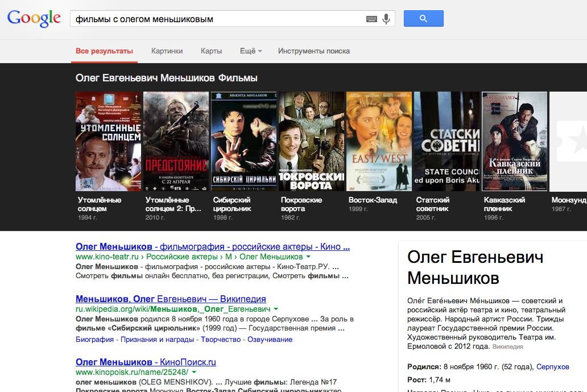
Task: Activate voice search microphone icon
Action: (x=386, y=19)
